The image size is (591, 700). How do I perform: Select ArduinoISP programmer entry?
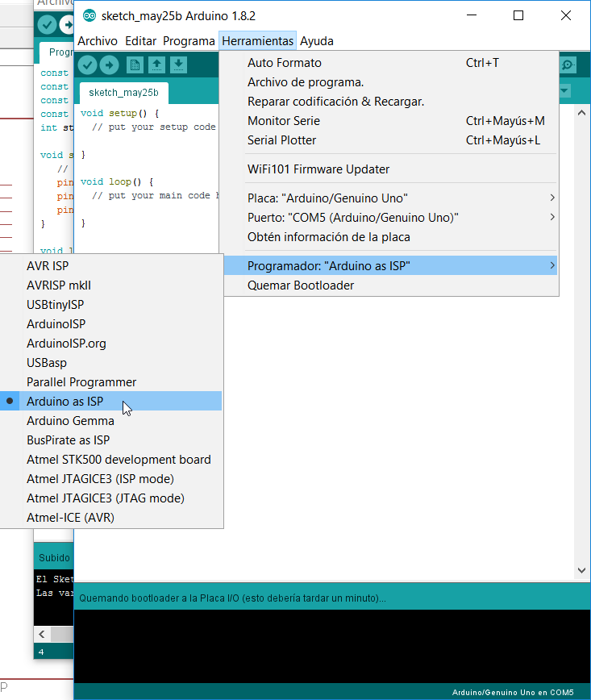pyautogui.click(x=110, y=324)
